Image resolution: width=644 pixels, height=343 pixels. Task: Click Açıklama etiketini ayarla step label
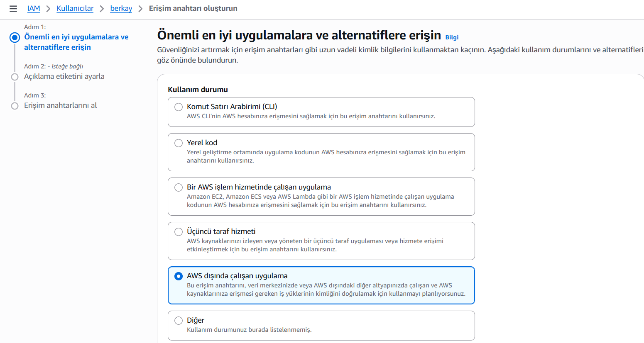click(x=64, y=76)
